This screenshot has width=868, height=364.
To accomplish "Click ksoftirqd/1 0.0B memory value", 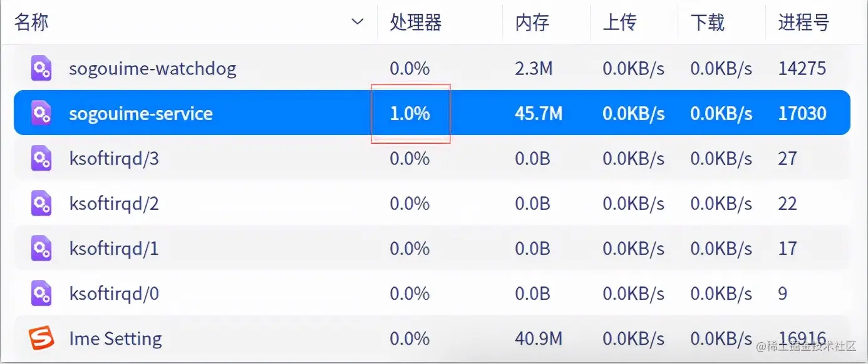I will point(532,248).
